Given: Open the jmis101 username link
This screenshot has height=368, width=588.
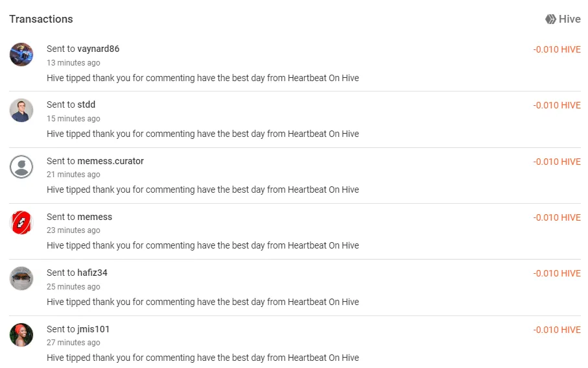Looking at the screenshot, I should tap(93, 329).
